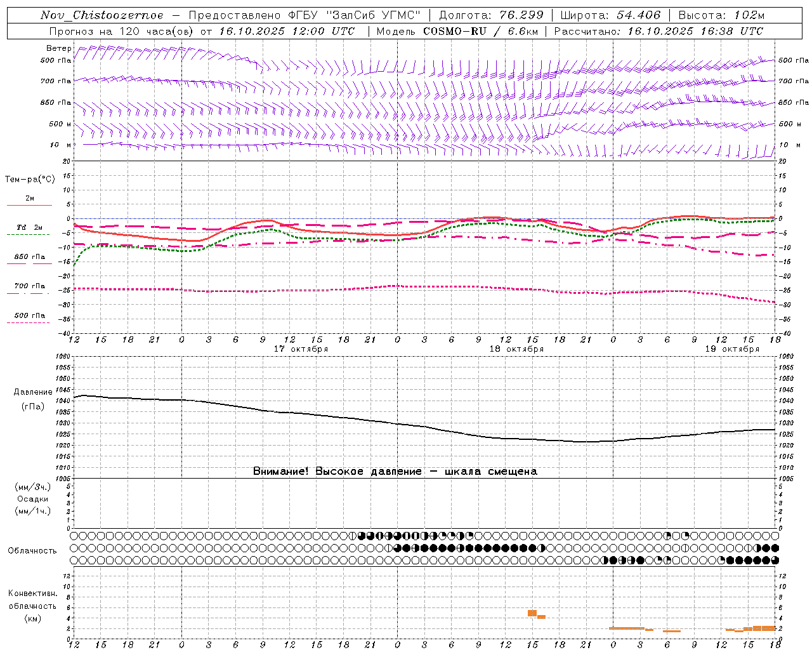The image size is (812, 650).
Task: Select the 16.10.2025 12:00 UTC start time
Action: pyautogui.click(x=287, y=31)
